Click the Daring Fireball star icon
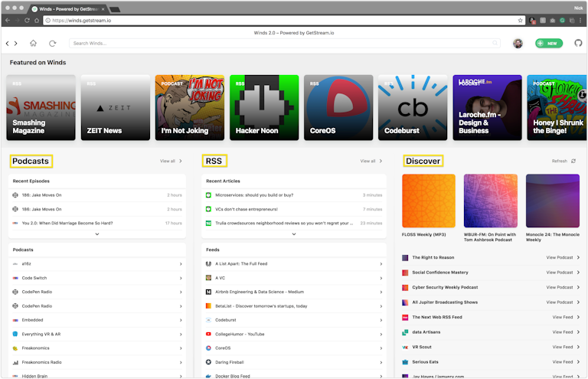This screenshot has width=588, height=379. [x=208, y=362]
